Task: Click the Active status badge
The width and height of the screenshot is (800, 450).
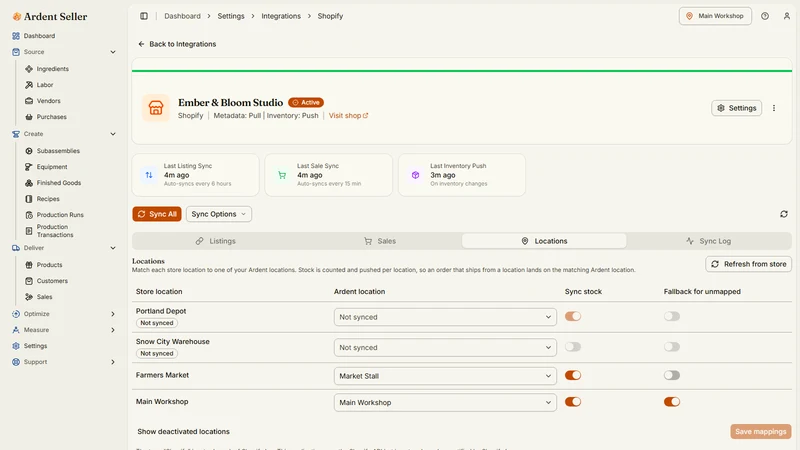Action: point(306,103)
